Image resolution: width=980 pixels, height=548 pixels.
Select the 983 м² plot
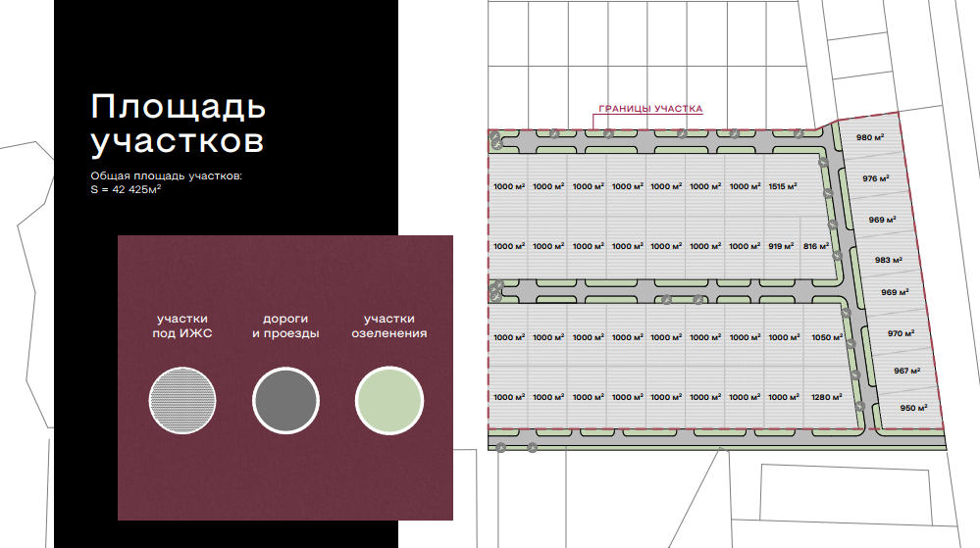pyautogui.click(x=888, y=260)
